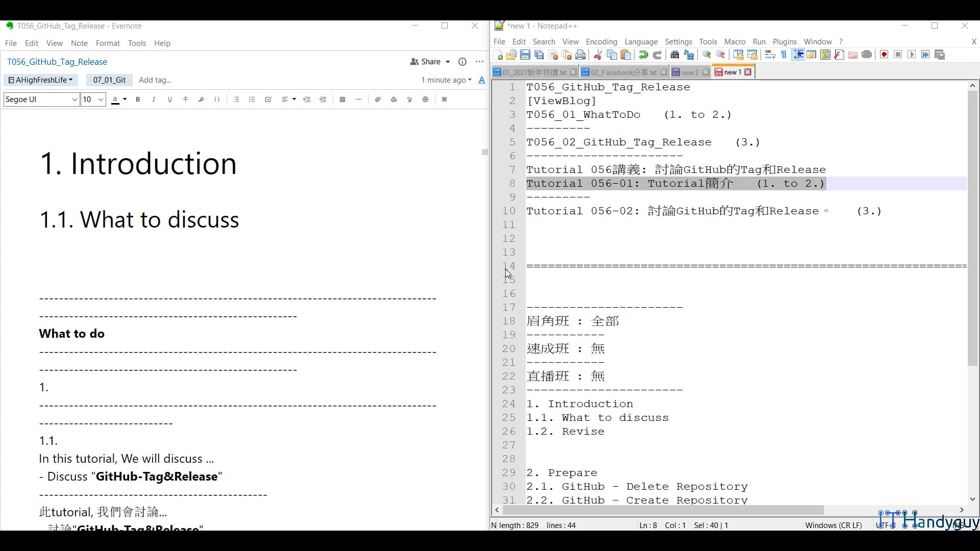980x551 pixels.
Task: Toggle Show All Characters pilcrow icon
Action: [x=784, y=55]
